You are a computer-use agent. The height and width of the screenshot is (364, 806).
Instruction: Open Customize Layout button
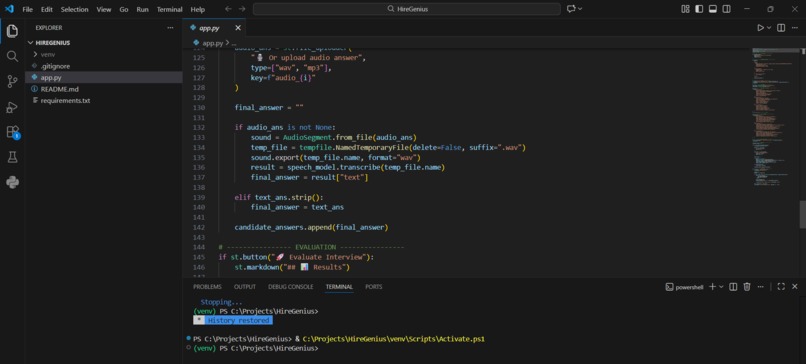click(x=685, y=9)
